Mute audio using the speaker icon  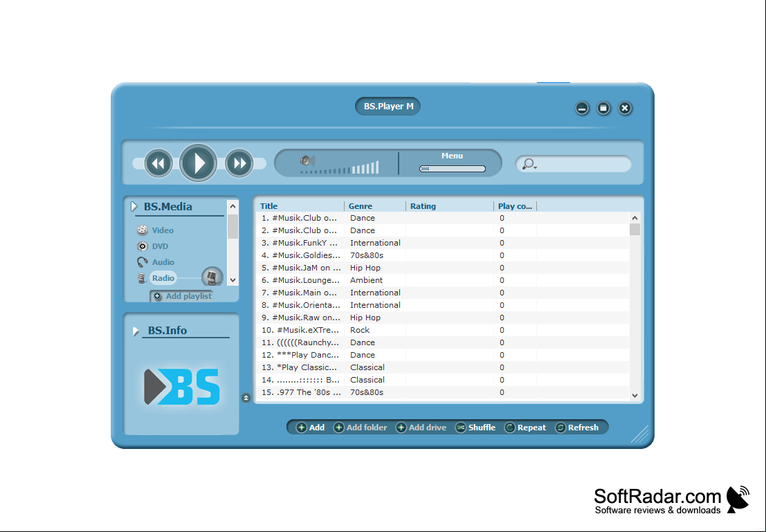click(307, 160)
